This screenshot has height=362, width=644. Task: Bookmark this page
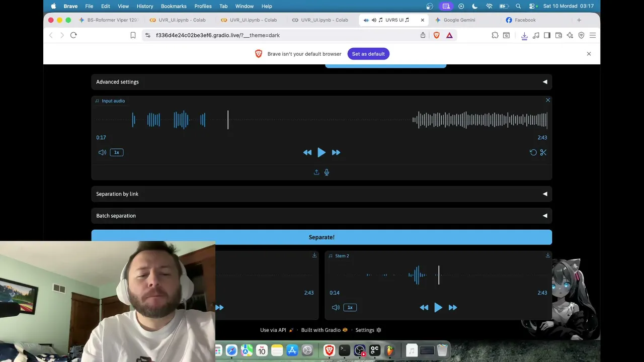(x=133, y=35)
